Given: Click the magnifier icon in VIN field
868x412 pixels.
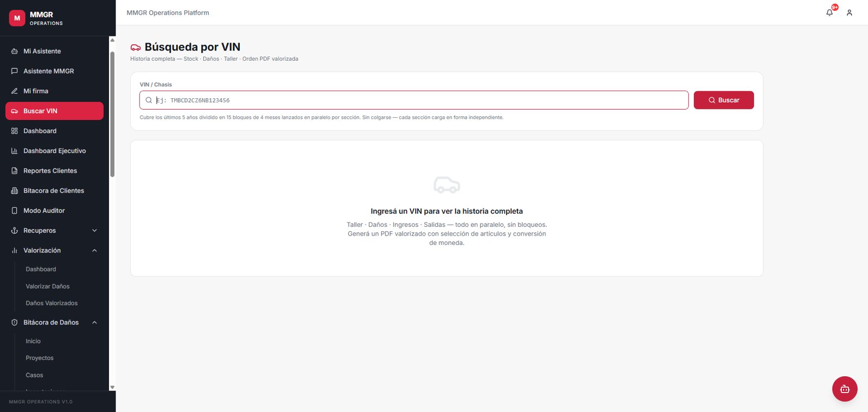Looking at the screenshot, I should (x=149, y=100).
